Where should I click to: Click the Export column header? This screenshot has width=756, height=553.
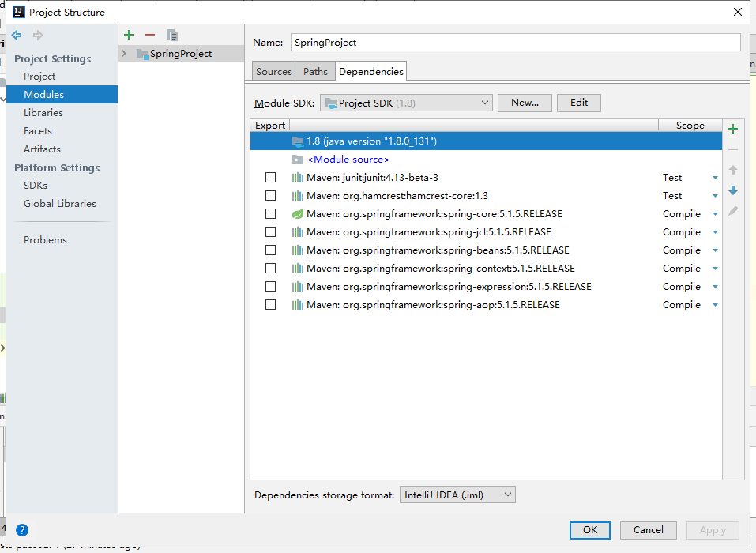(270, 126)
